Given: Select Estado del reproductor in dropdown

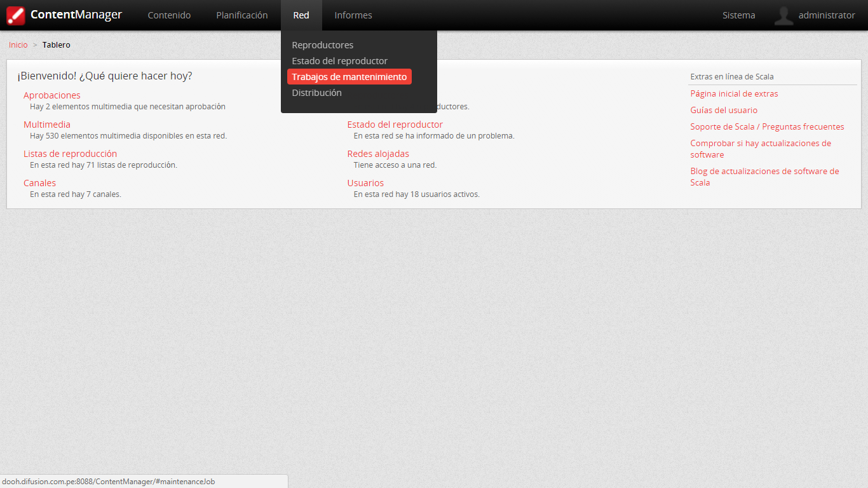Looking at the screenshot, I should pyautogui.click(x=339, y=61).
